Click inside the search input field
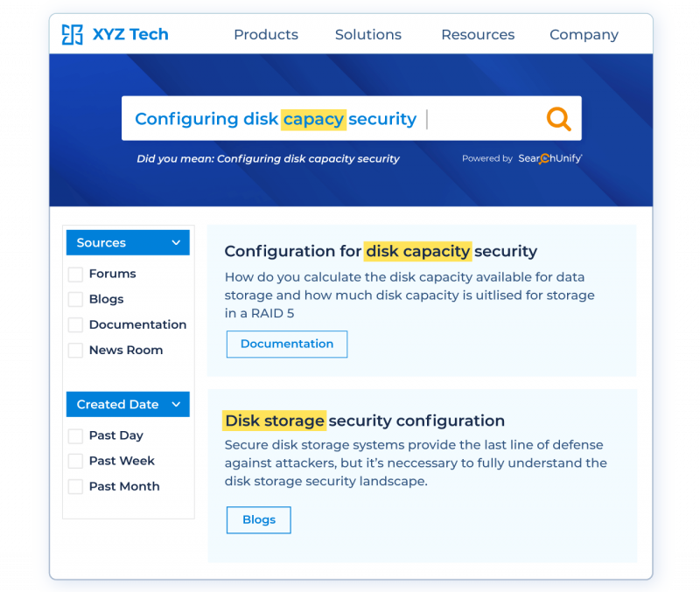Viewport: 700px width, 592px height. tap(352, 118)
